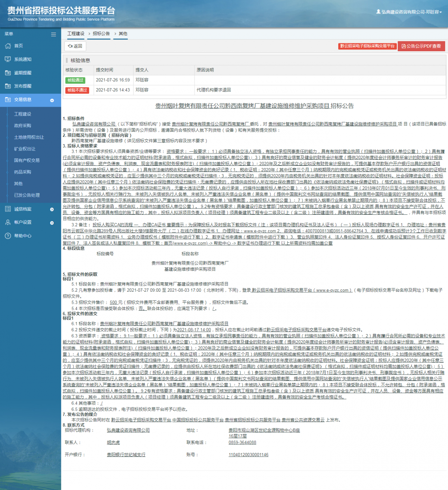448x490 pixels.
Task: Click the home icon in sidebar
Action: pyautogui.click(x=8, y=46)
